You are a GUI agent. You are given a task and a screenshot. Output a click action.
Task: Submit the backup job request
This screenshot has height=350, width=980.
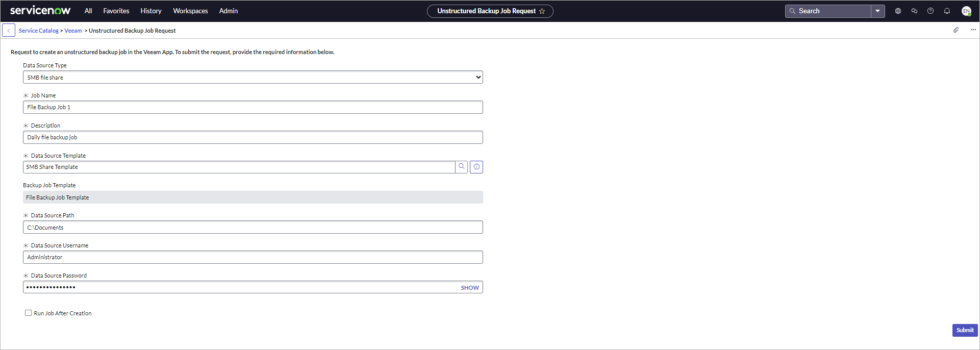tap(965, 330)
